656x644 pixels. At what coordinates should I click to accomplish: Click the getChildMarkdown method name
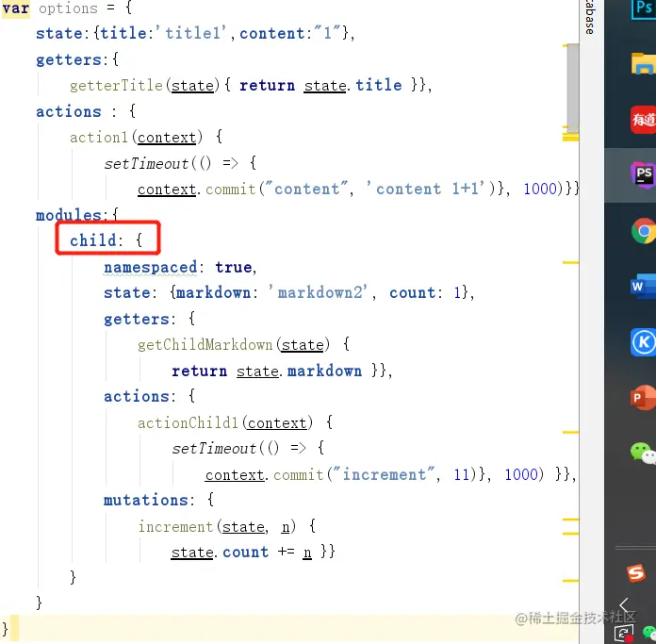(x=205, y=345)
